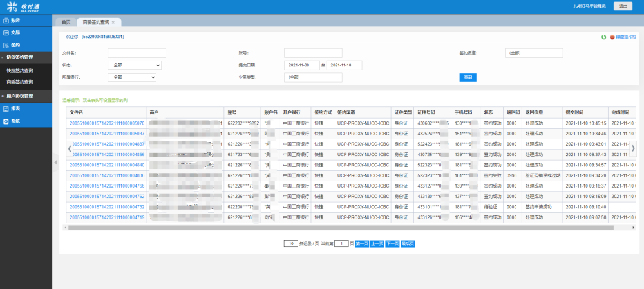
Task: Open the 交易 sidebar menu
Action: click(26, 32)
